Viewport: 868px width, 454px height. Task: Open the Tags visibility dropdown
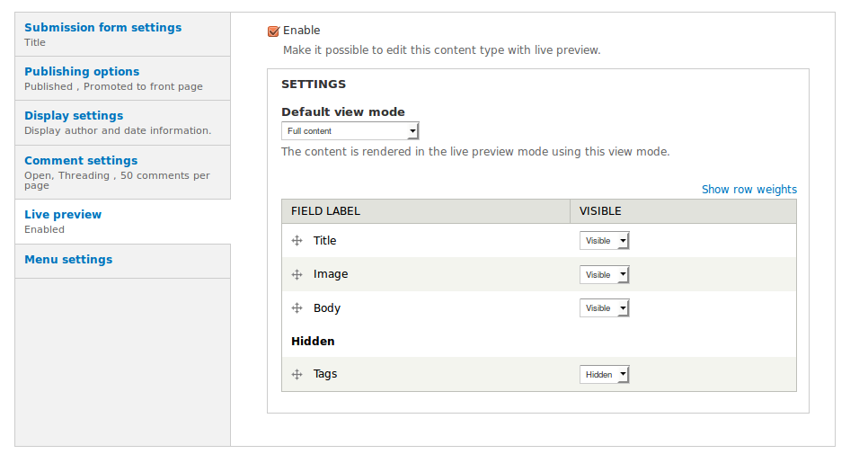[604, 375]
